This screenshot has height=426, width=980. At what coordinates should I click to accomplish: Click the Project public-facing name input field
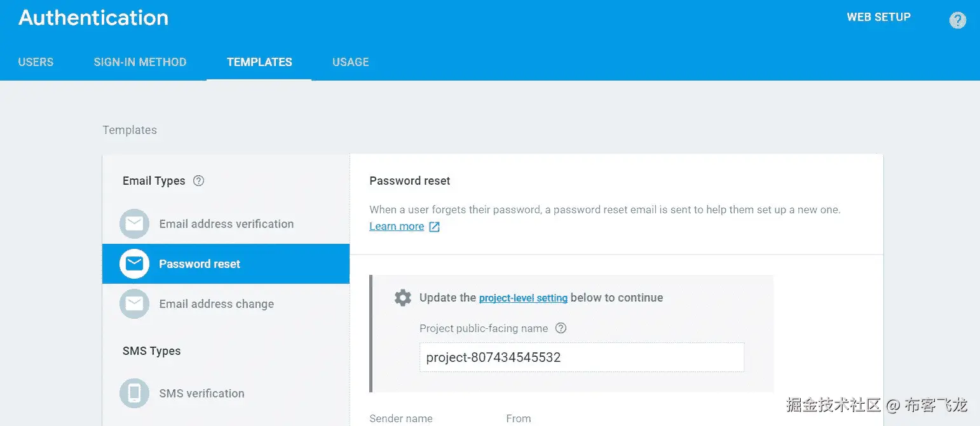pyautogui.click(x=582, y=357)
